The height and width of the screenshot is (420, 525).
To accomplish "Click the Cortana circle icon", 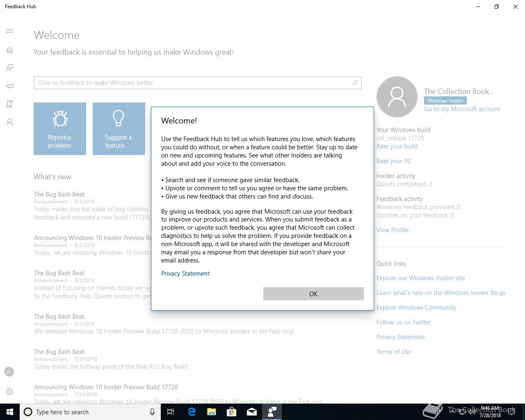I will 28,412.
